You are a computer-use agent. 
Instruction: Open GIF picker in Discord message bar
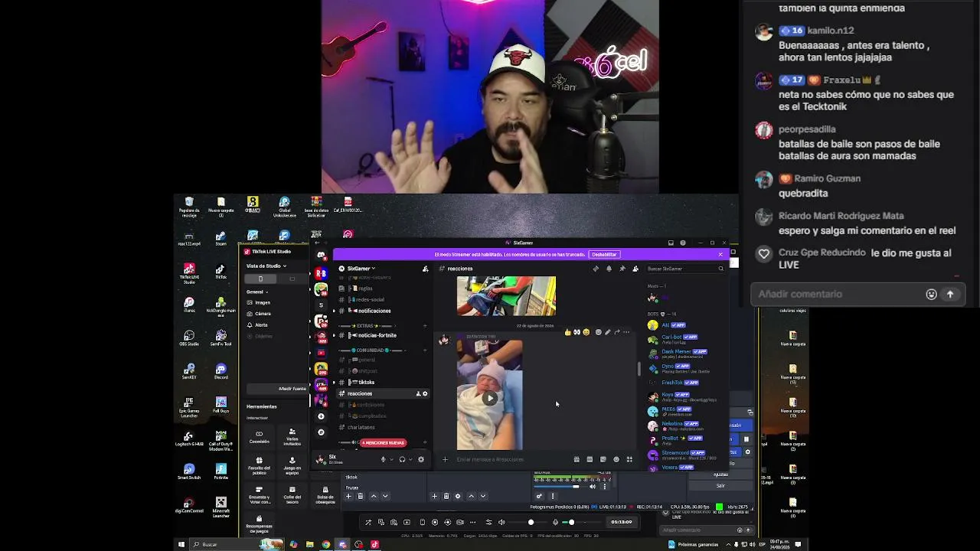[590, 459]
